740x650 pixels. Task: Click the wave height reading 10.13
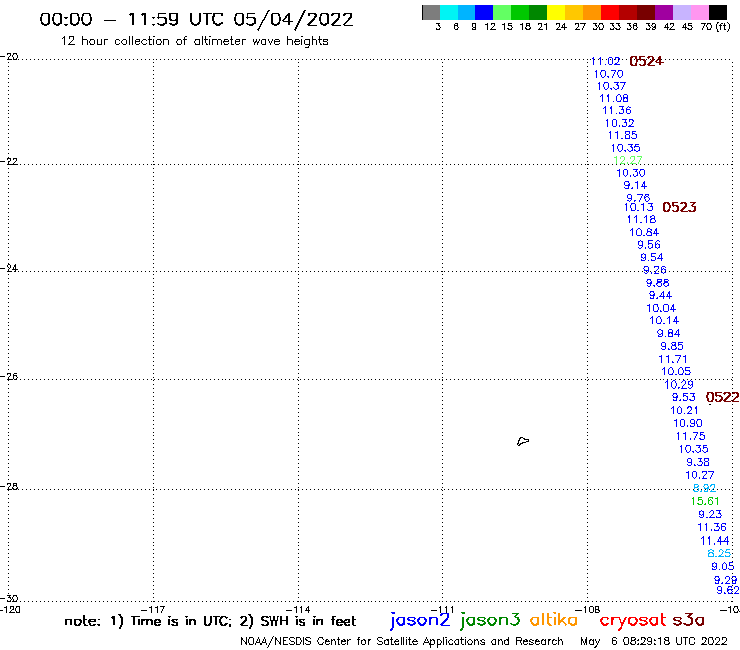(x=639, y=207)
